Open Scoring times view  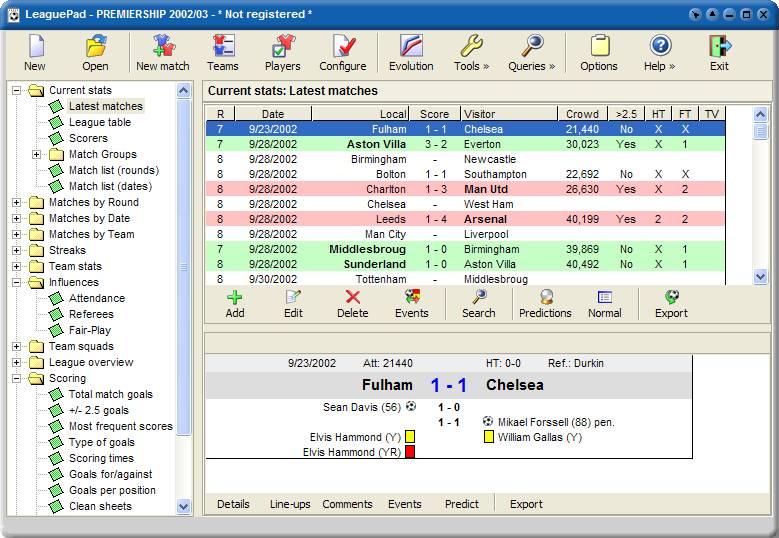pyautogui.click(x=101, y=458)
